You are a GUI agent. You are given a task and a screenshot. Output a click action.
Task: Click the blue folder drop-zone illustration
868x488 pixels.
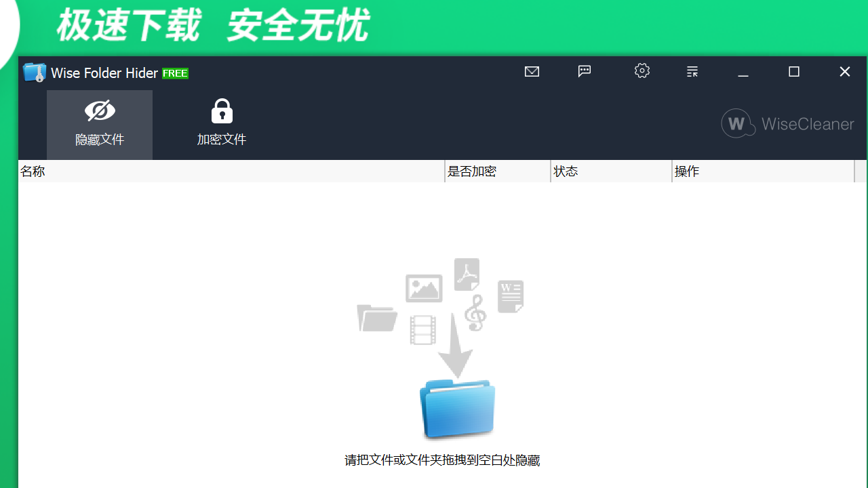(456, 407)
